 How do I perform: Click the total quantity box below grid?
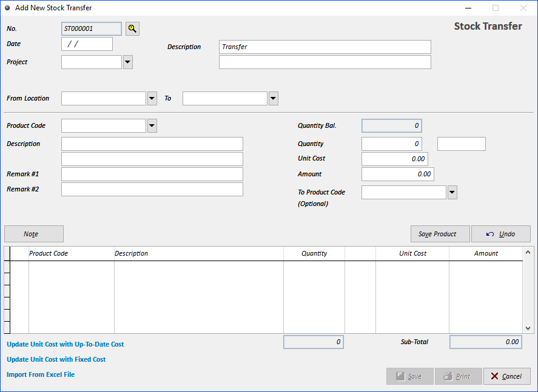coord(314,342)
